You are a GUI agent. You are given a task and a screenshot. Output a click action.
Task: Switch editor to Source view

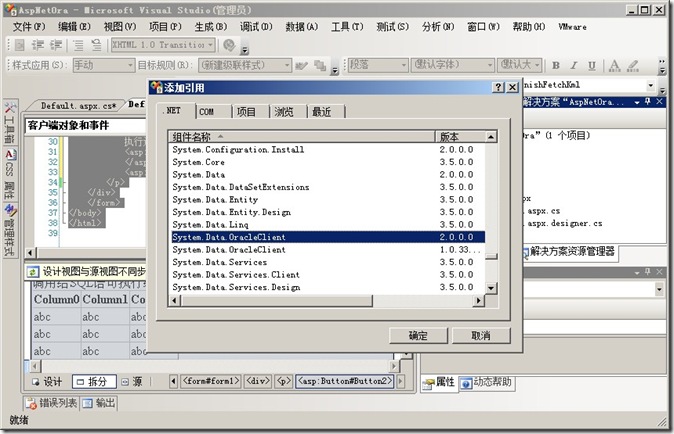click(x=132, y=382)
